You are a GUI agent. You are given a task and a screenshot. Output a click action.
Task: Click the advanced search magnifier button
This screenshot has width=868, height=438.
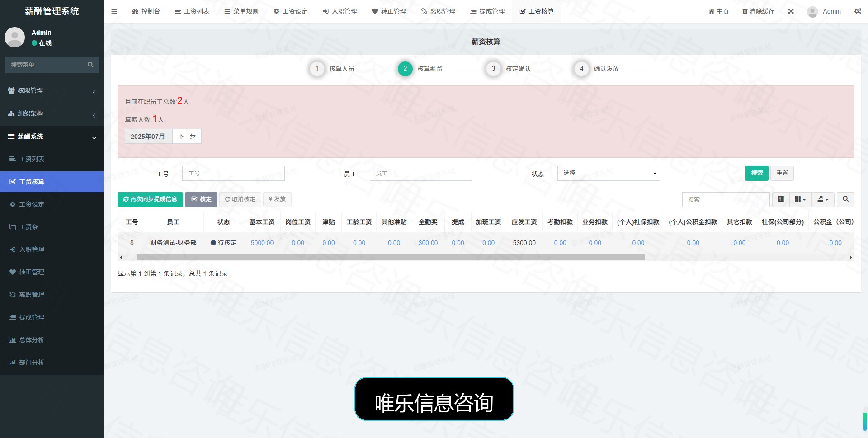(x=845, y=199)
